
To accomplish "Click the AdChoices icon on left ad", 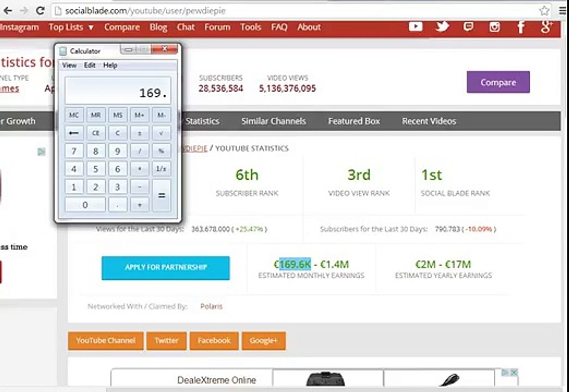I will pyautogui.click(x=42, y=151).
